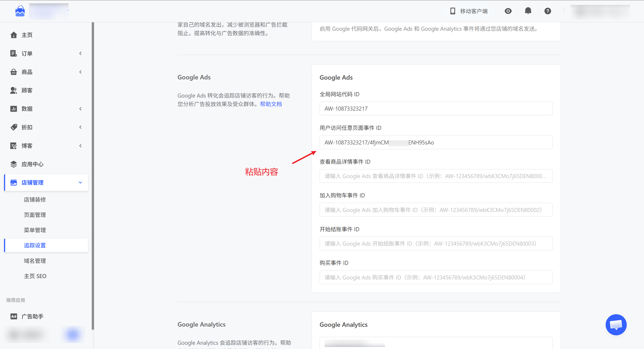
Task: Click the 移动客户端 button
Action: tap(469, 11)
